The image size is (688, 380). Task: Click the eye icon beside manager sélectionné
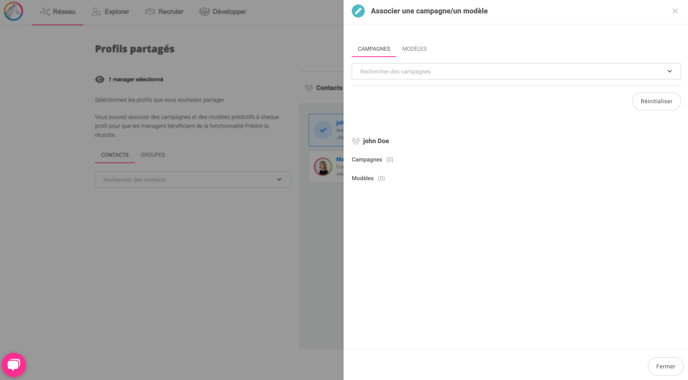coord(100,79)
